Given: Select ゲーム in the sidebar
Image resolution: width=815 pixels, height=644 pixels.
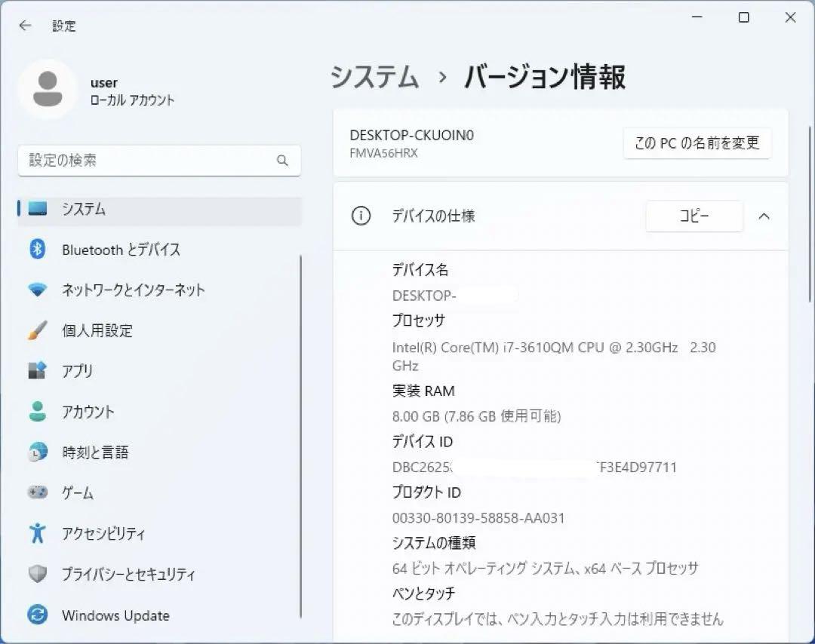Looking at the screenshot, I should [x=159, y=492].
